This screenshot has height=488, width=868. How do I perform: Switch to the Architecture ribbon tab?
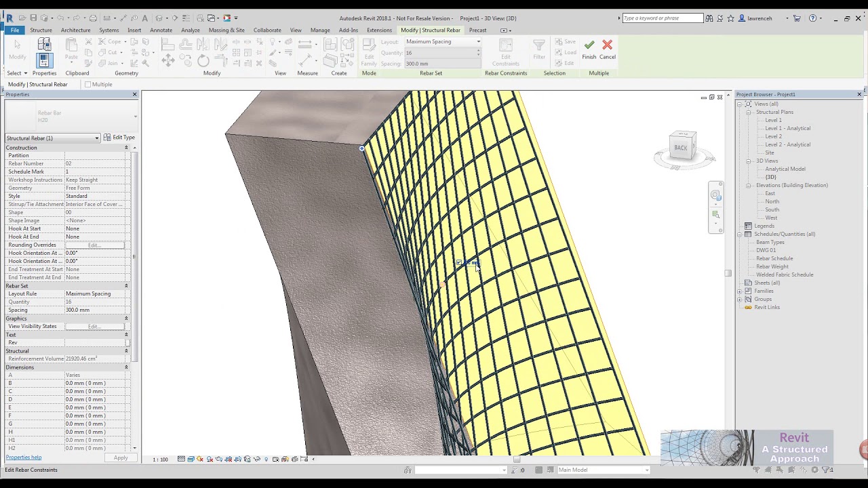click(75, 30)
